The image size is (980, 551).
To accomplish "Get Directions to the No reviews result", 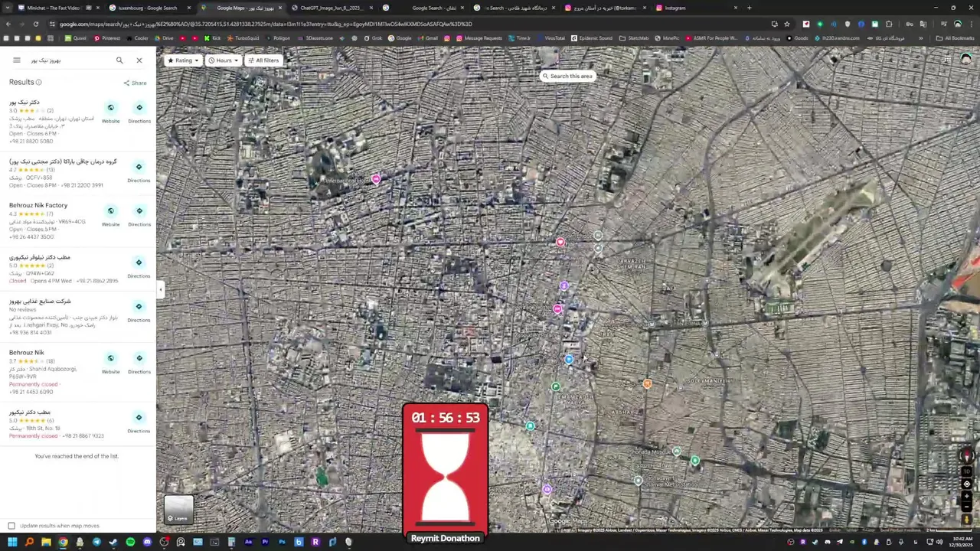I will (x=139, y=311).
